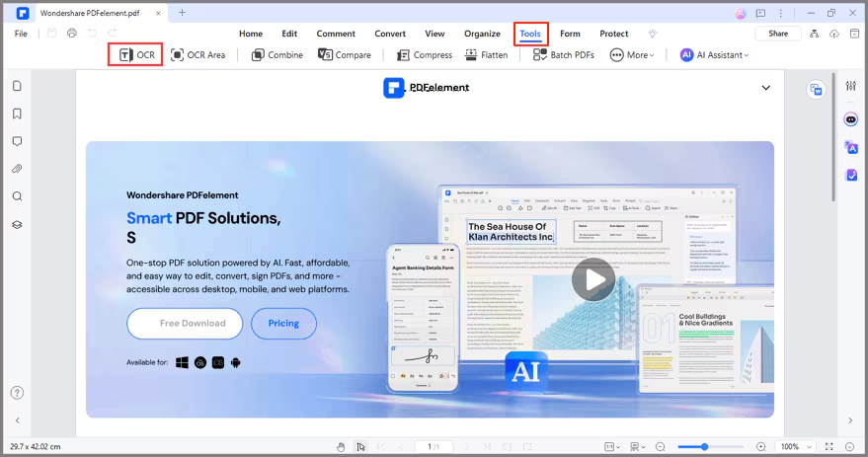Launch the Compare PDFs tool
868x457 pixels.
(x=345, y=54)
